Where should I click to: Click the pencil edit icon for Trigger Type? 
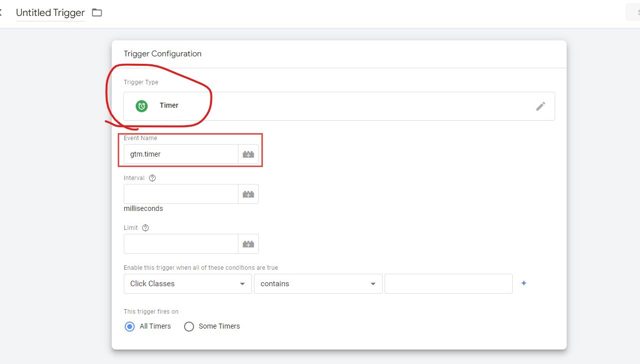[x=540, y=106]
